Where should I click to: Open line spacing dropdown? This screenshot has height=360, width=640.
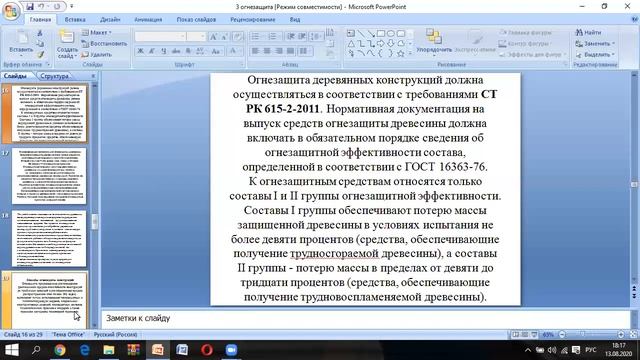click(316, 37)
